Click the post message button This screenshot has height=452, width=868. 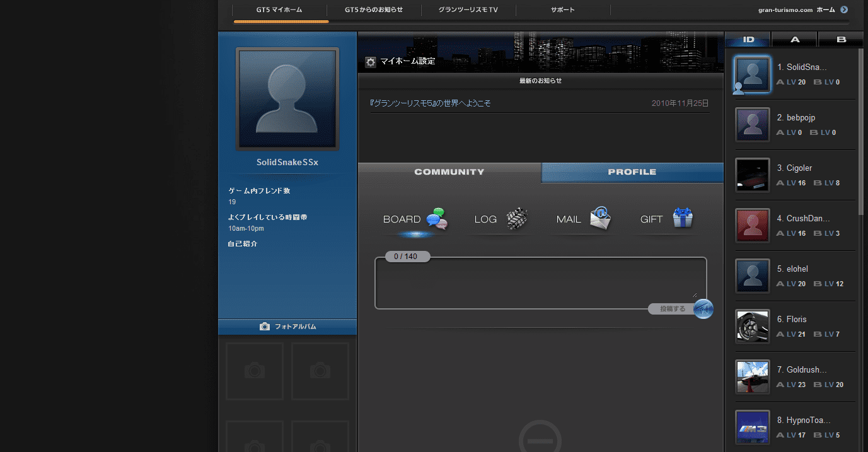coord(672,309)
